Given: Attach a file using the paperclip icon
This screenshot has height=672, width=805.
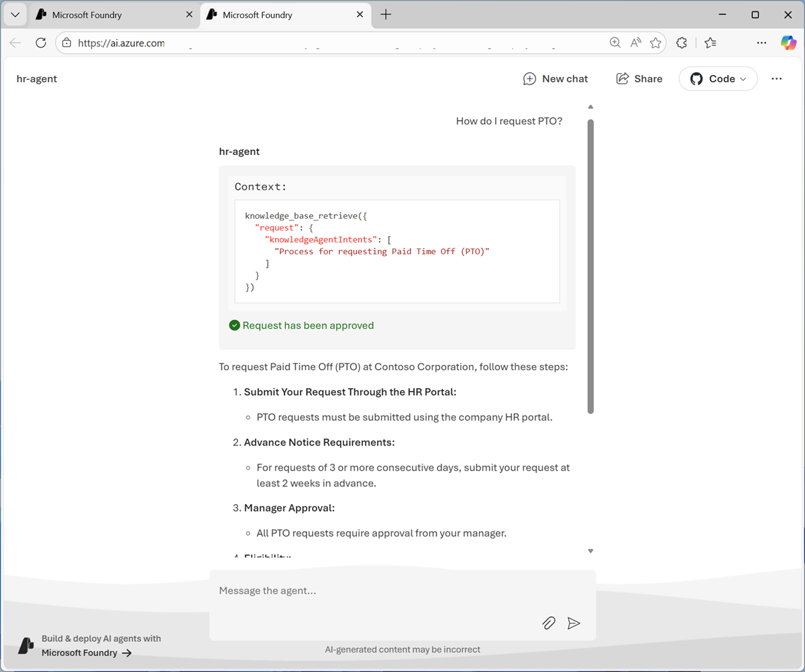Looking at the screenshot, I should coord(549,623).
